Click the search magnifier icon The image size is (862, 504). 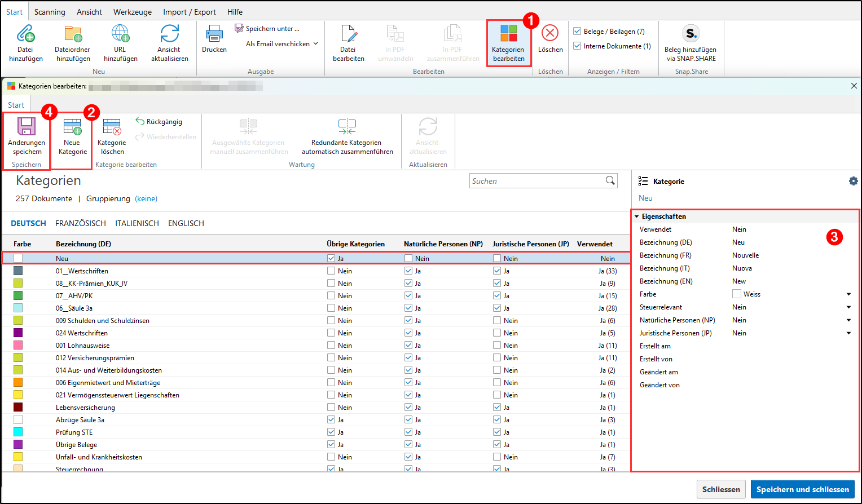(x=610, y=180)
